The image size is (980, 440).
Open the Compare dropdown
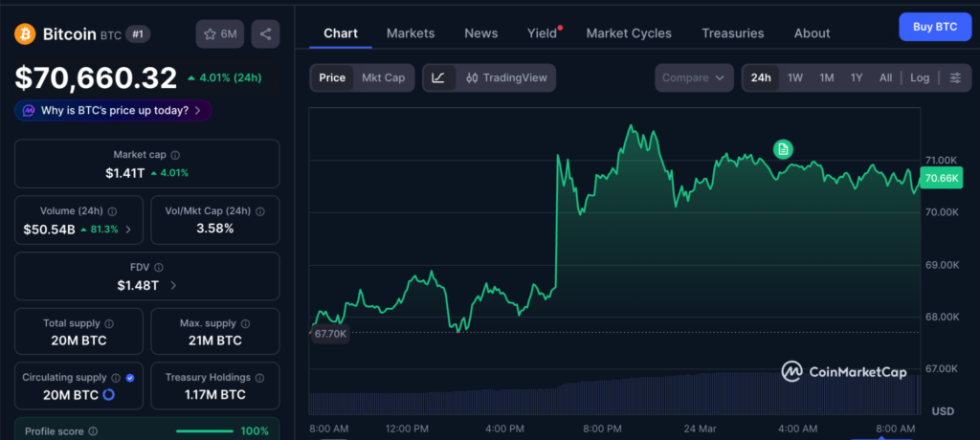(694, 77)
